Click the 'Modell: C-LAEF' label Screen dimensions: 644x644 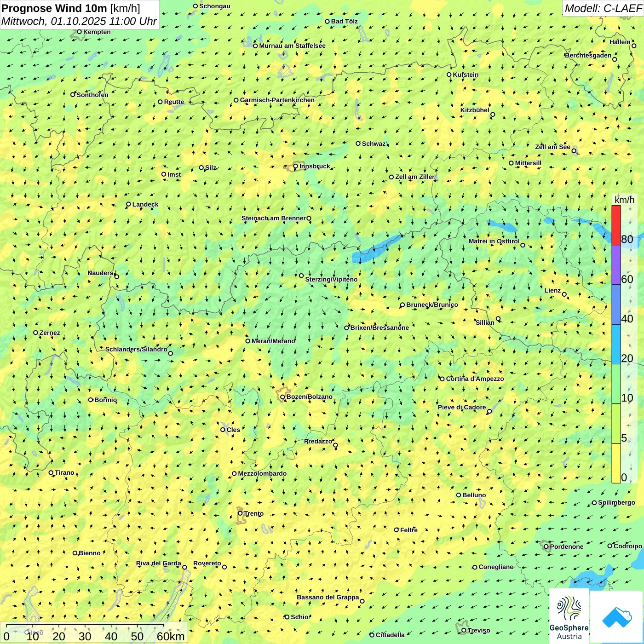pyautogui.click(x=603, y=8)
